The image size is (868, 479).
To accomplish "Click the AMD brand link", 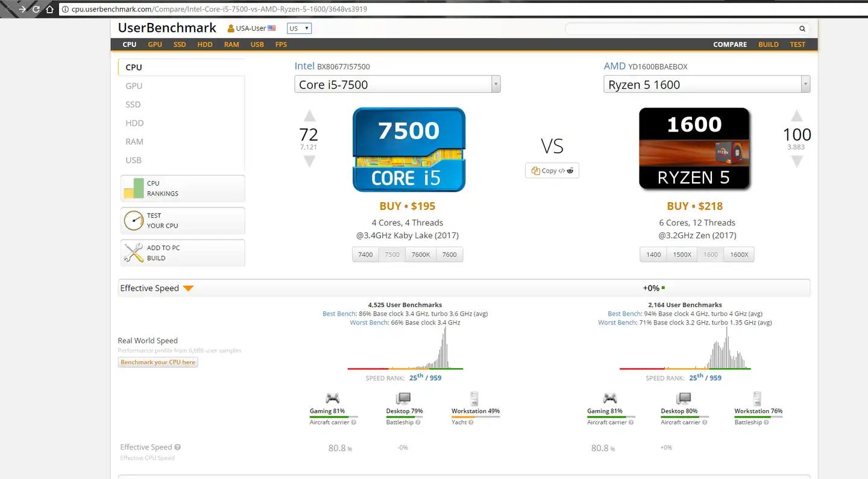I will tap(615, 66).
